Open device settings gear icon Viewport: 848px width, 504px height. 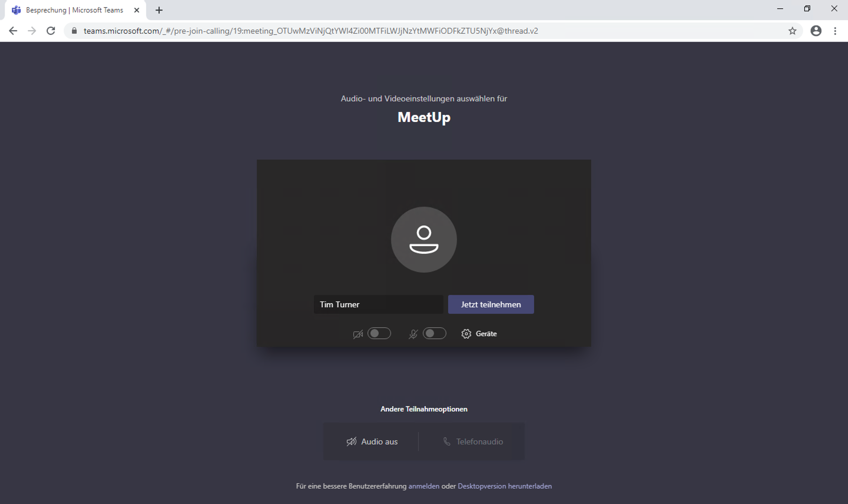coord(466,334)
